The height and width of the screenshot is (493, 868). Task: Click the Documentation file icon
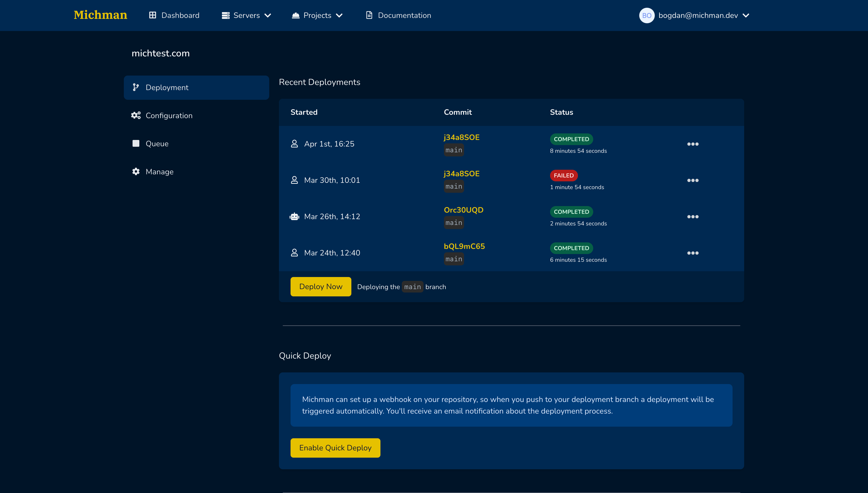click(x=369, y=15)
